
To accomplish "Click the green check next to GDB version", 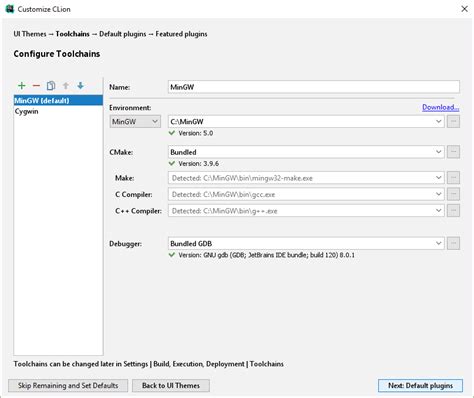I will pyautogui.click(x=172, y=255).
